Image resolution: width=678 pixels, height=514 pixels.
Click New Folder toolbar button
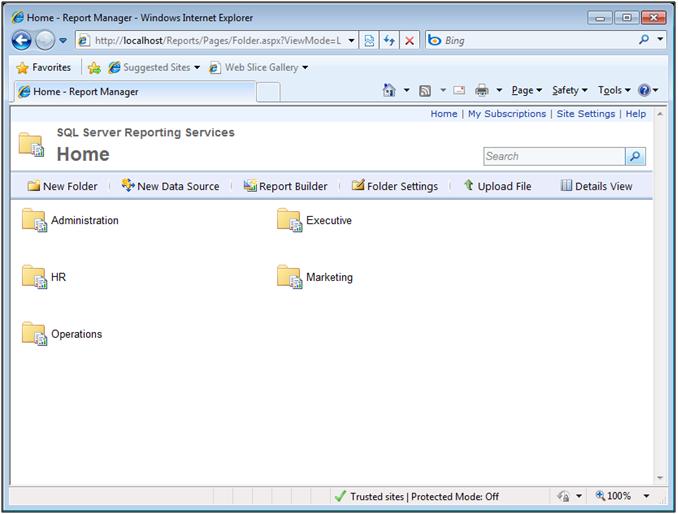pyautogui.click(x=62, y=186)
